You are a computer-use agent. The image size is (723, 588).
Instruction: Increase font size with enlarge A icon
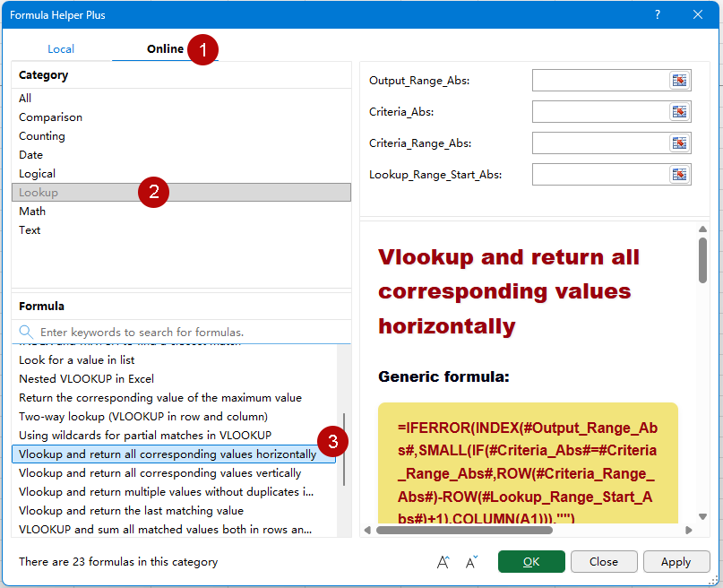coord(443,562)
